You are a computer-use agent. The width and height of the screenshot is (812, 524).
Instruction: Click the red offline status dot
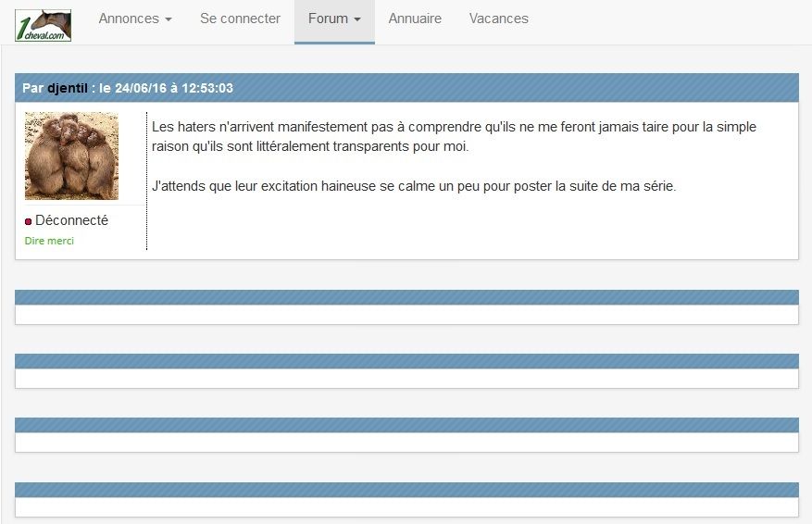28,222
